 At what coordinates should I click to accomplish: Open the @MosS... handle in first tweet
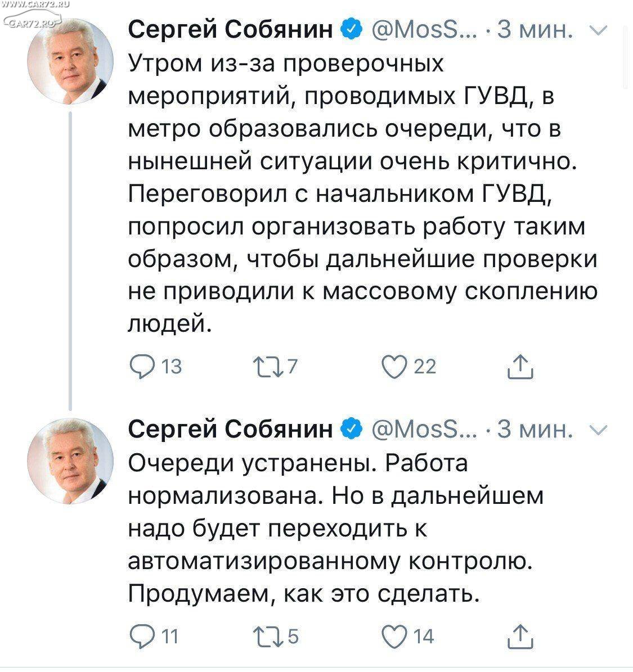[x=424, y=30]
